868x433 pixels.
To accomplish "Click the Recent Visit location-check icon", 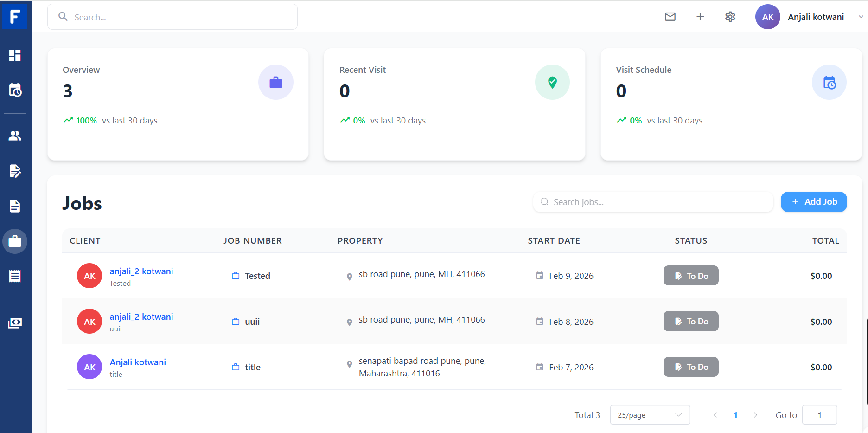I will pos(552,82).
